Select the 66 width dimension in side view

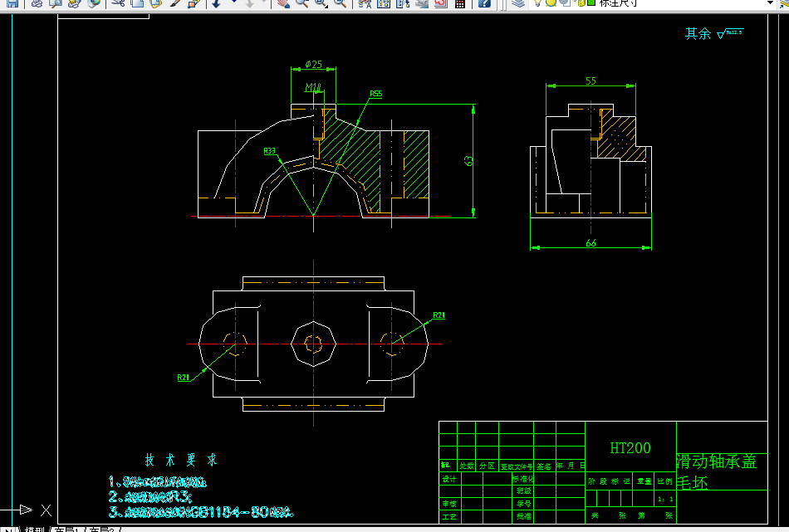(591, 243)
